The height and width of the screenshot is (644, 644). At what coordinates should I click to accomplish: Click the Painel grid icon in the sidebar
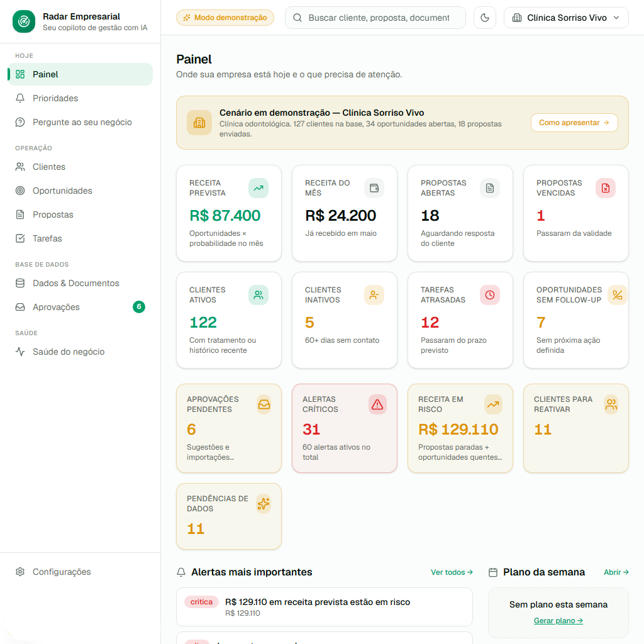coord(20,74)
